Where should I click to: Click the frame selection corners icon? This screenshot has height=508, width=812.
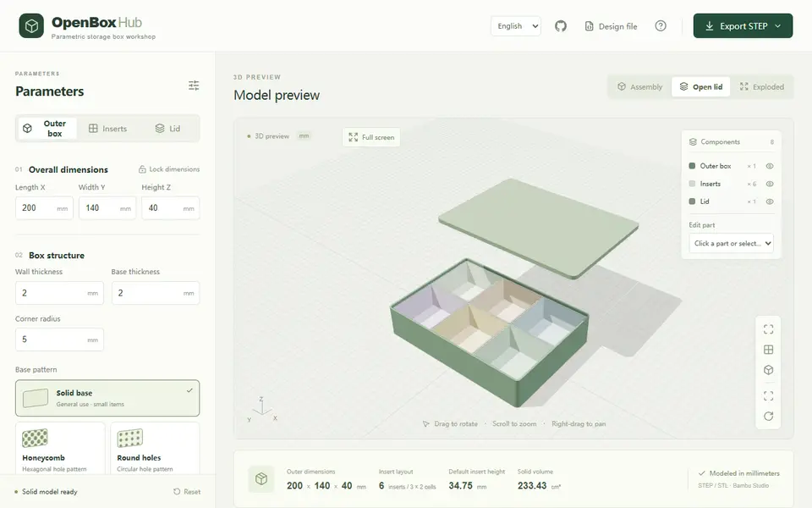(769, 396)
